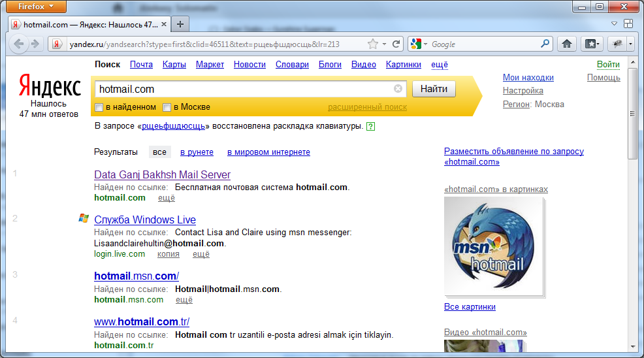Open the tab groups icon

pos(628,24)
